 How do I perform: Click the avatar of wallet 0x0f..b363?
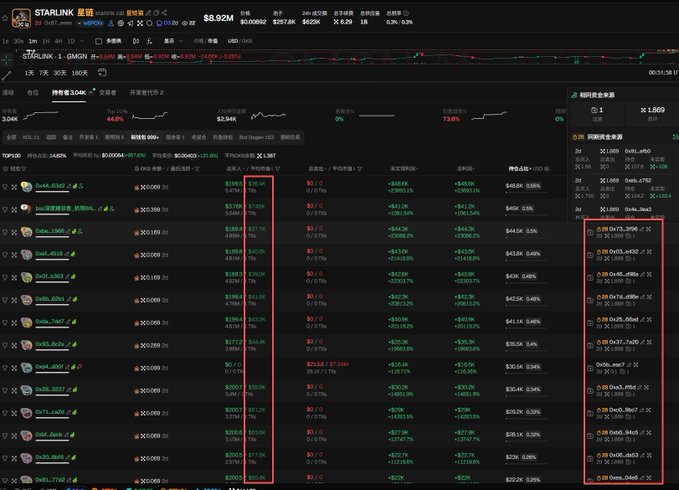click(26, 277)
